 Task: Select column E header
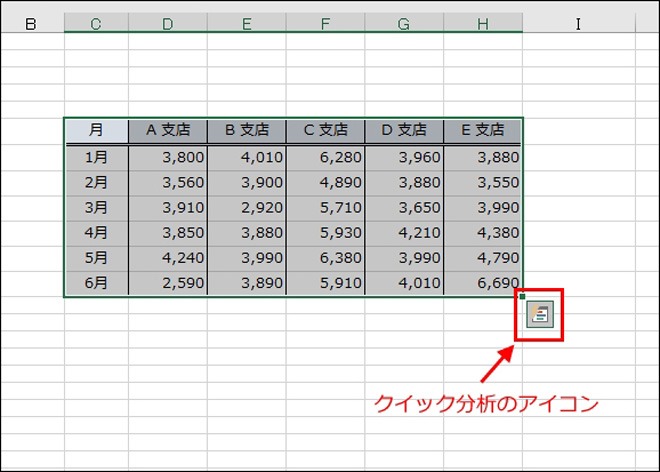click(x=246, y=23)
